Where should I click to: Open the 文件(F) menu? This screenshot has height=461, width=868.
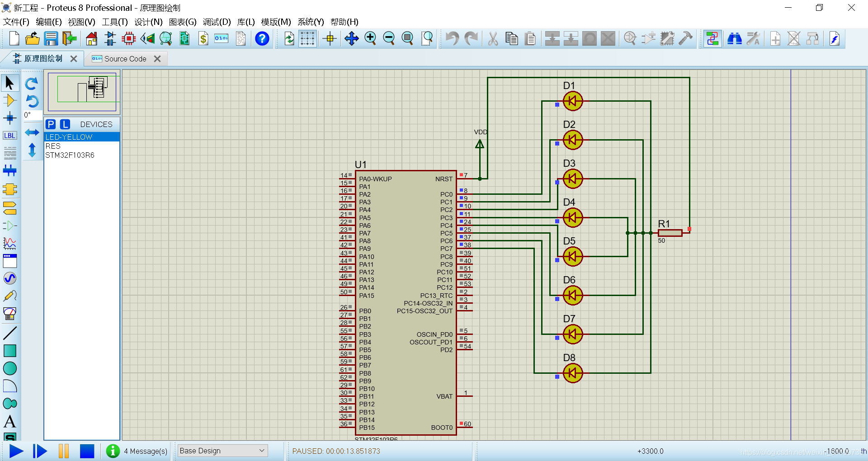click(x=16, y=22)
